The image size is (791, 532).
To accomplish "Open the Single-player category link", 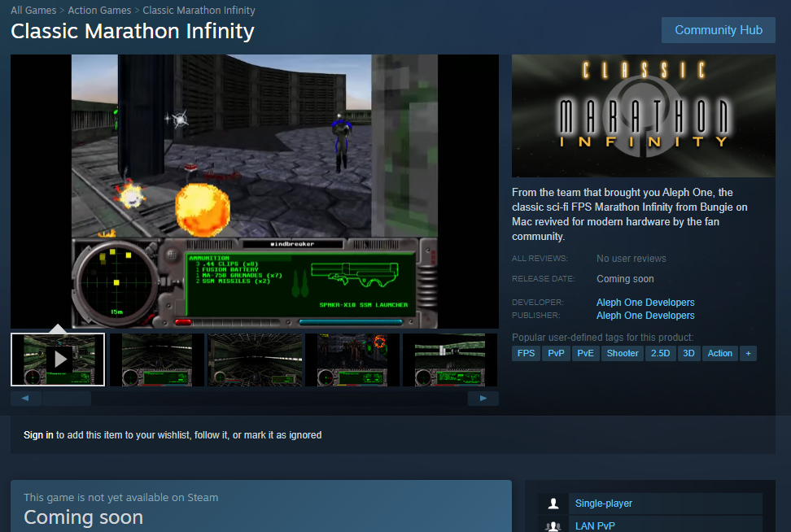I will pos(603,504).
